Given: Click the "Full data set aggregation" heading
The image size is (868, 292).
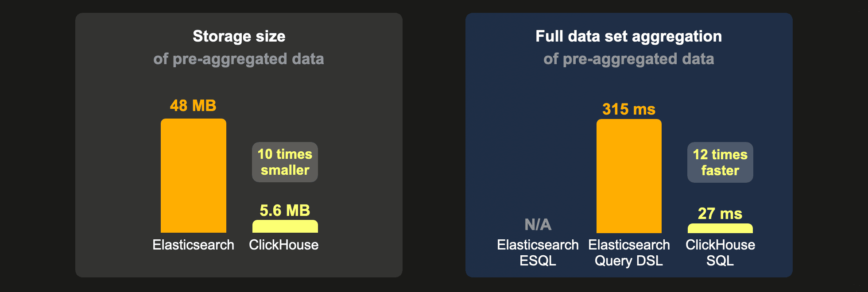Looking at the screenshot, I should click(628, 36).
